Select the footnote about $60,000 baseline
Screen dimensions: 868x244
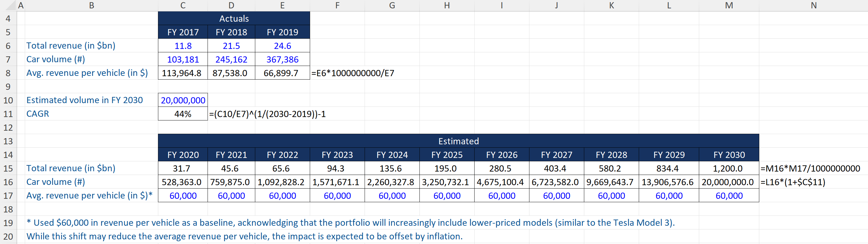click(x=350, y=222)
